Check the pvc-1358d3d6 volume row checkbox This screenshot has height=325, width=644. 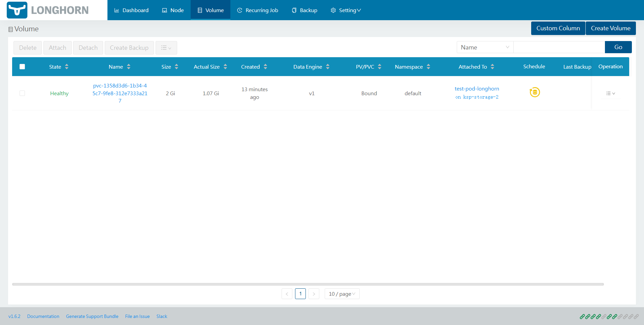(x=22, y=93)
